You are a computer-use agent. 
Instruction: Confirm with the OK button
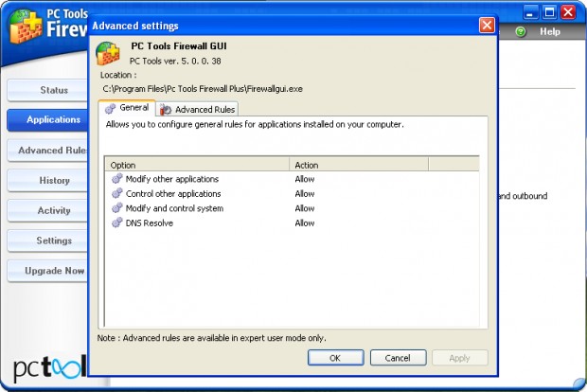335,358
